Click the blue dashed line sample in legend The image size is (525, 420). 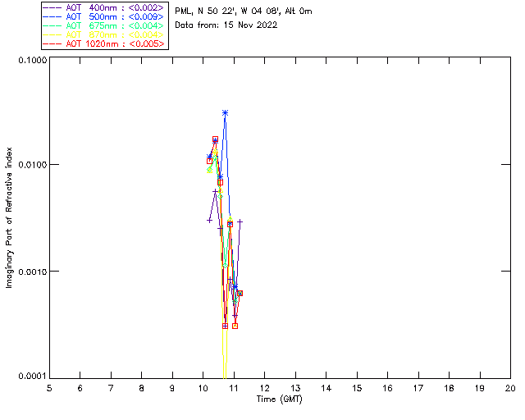point(52,16)
